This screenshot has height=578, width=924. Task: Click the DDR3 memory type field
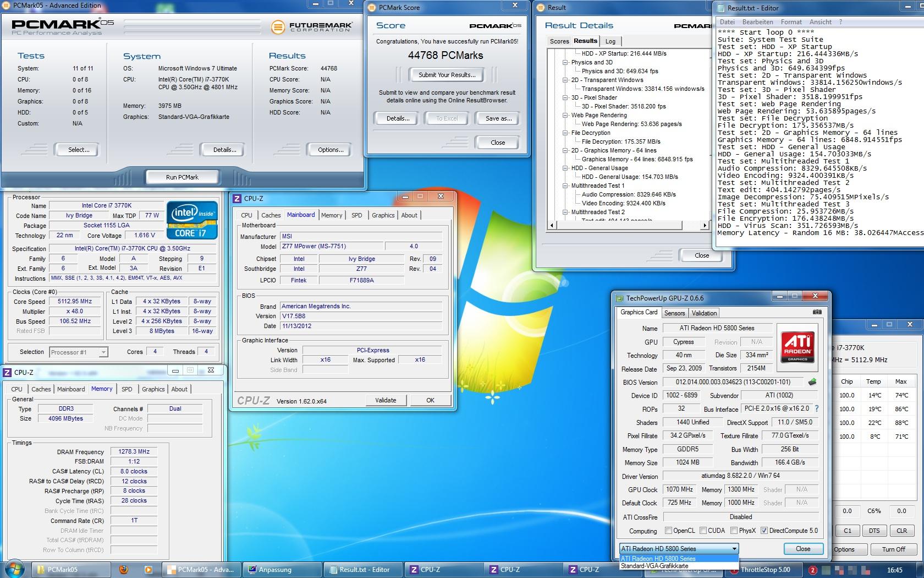[x=66, y=409]
